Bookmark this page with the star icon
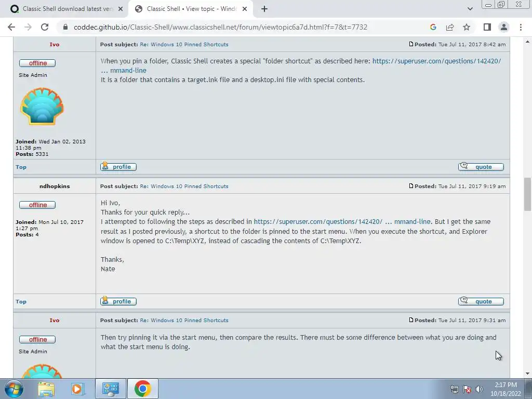 click(467, 27)
